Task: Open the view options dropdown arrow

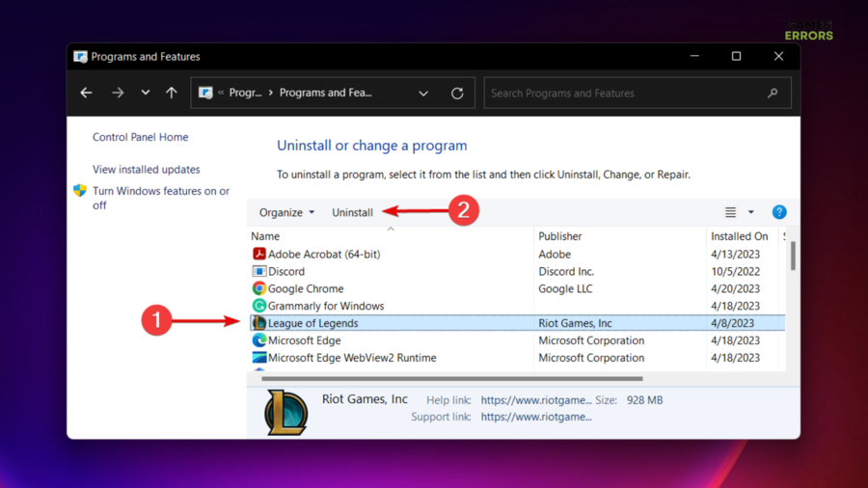Action: pos(751,213)
